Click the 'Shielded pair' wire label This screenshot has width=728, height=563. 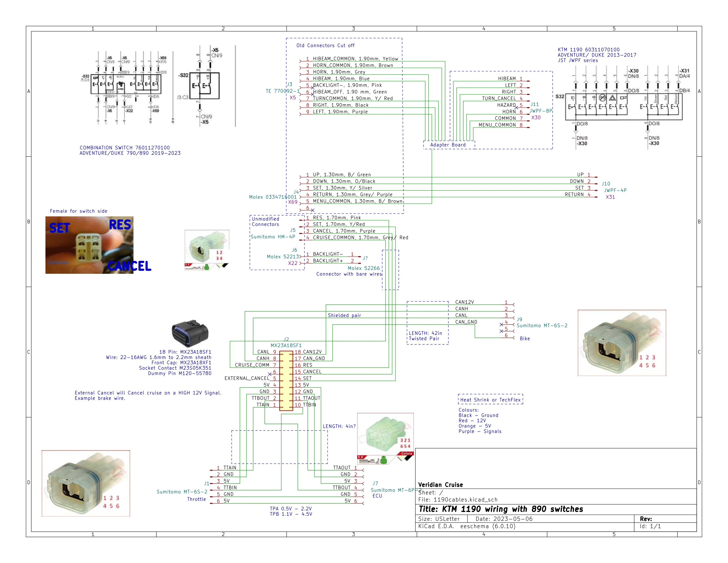[x=344, y=315]
